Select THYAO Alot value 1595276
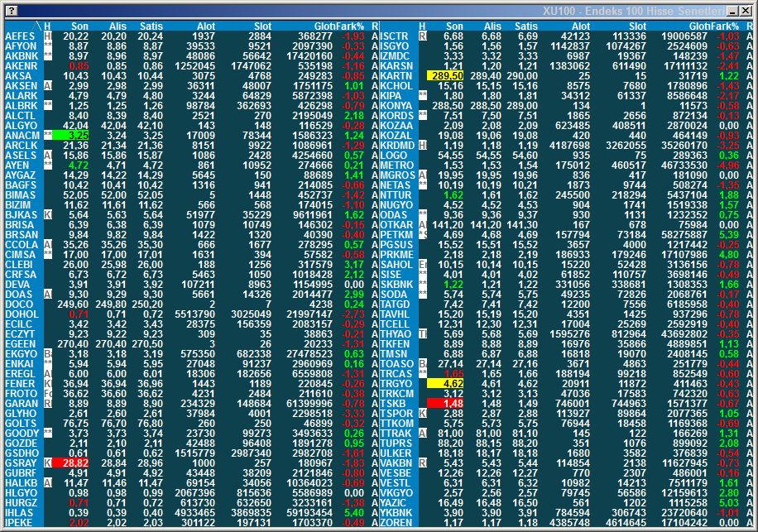This screenshot has width=758, height=532. 569,334
